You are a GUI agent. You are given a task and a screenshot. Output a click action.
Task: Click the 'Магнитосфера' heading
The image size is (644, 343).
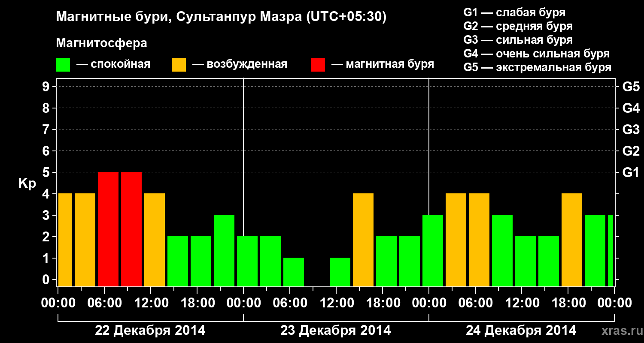click(101, 43)
